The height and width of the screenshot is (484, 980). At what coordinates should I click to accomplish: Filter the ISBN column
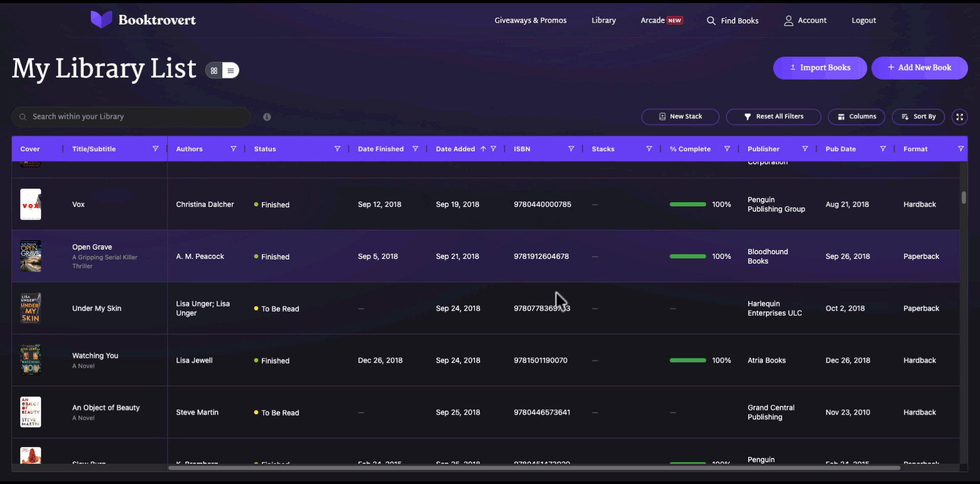tap(571, 149)
